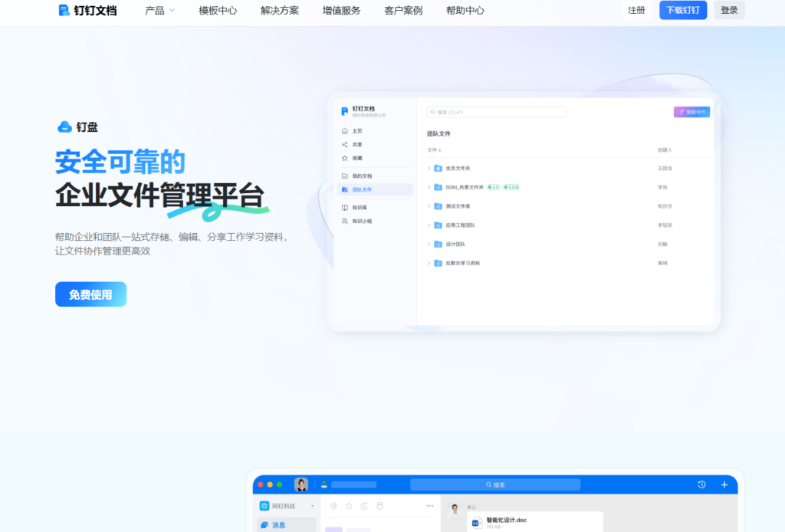Click the blue 钉盘 cloud icon

[64, 127]
